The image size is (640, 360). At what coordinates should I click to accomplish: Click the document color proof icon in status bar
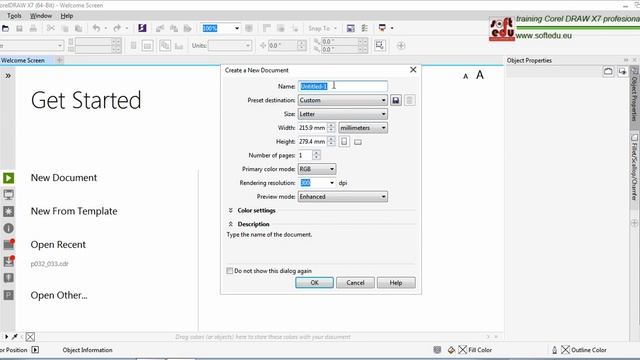437,350
